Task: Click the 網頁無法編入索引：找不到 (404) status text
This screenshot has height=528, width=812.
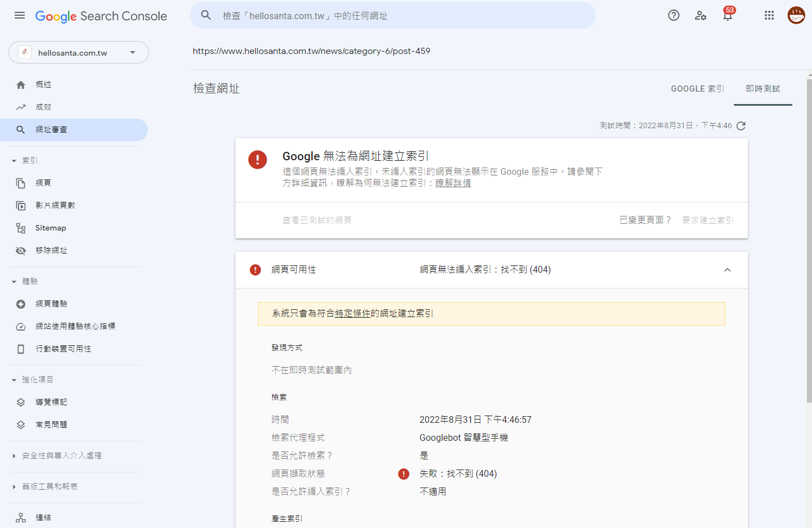Action: (486, 270)
